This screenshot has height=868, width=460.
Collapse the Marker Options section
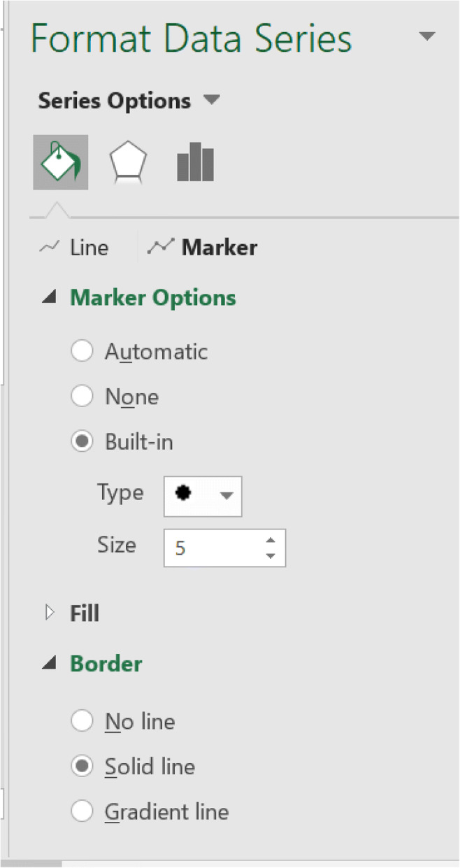coord(49,299)
